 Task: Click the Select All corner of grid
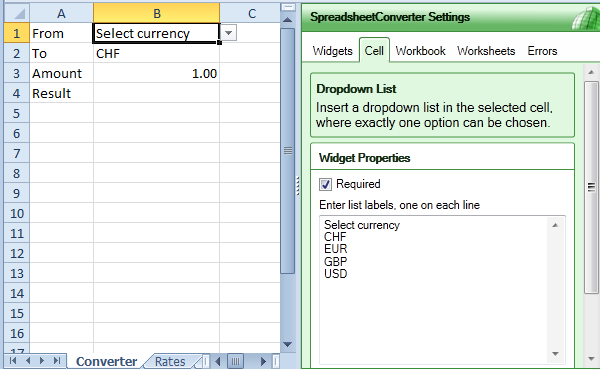17,14
